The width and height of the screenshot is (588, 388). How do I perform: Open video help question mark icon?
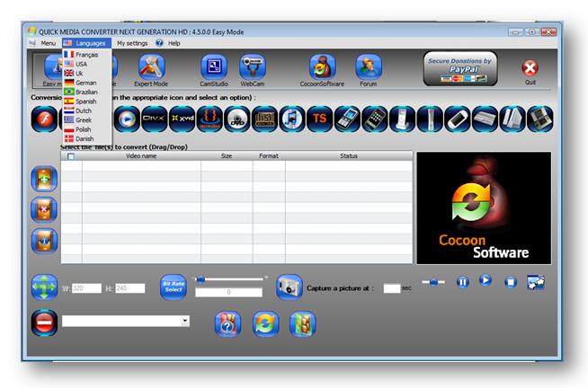click(227, 324)
